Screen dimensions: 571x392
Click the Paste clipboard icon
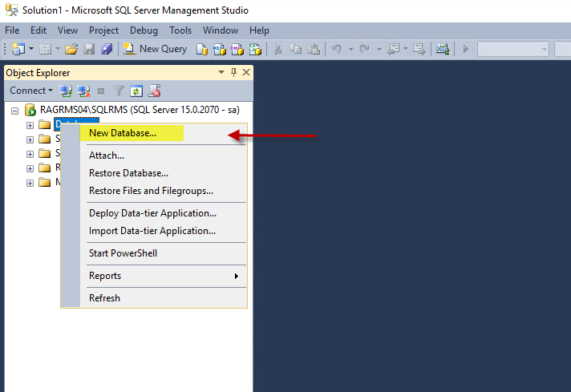[x=314, y=49]
